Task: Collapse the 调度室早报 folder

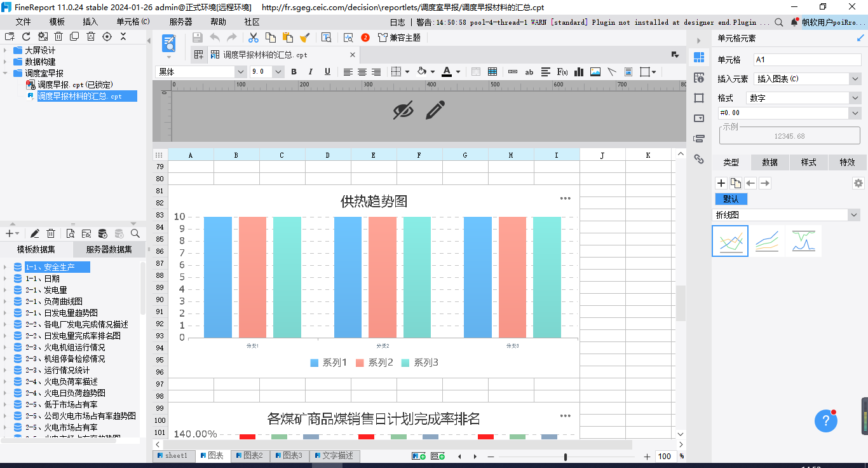Action: (5, 73)
